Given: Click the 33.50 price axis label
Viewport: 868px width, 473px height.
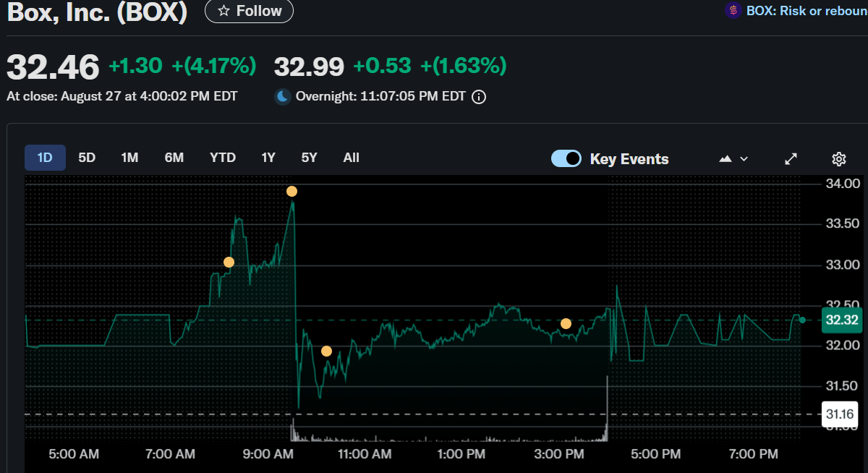Looking at the screenshot, I should (x=843, y=224).
